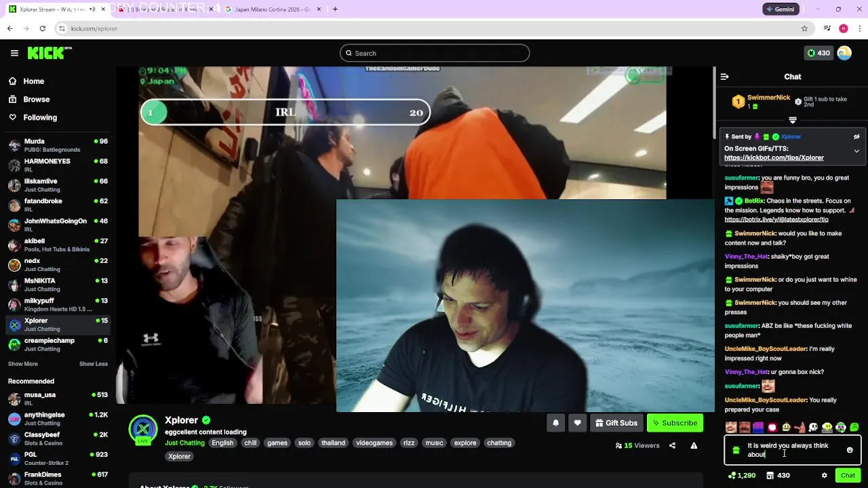This screenshot has width=868, height=488.
Task: Toggle the notification bell for Xplorer
Action: point(555,423)
